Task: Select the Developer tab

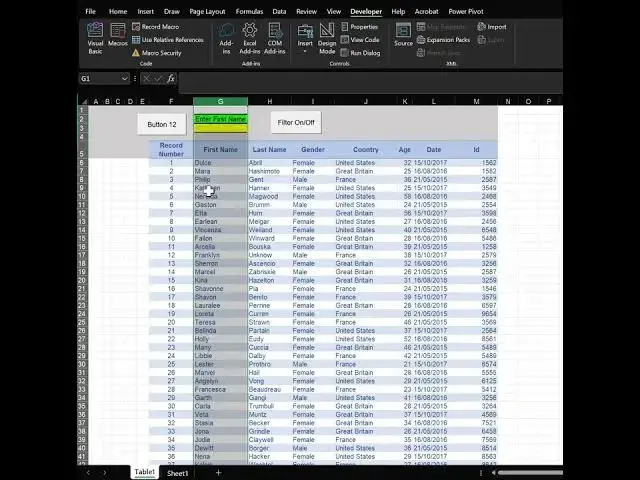Action: pos(366,11)
